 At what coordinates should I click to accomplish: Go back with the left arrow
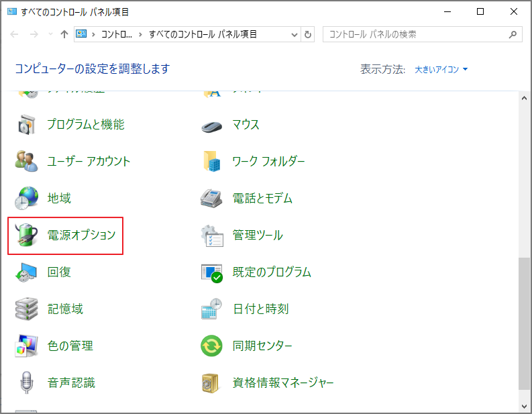click(x=14, y=34)
